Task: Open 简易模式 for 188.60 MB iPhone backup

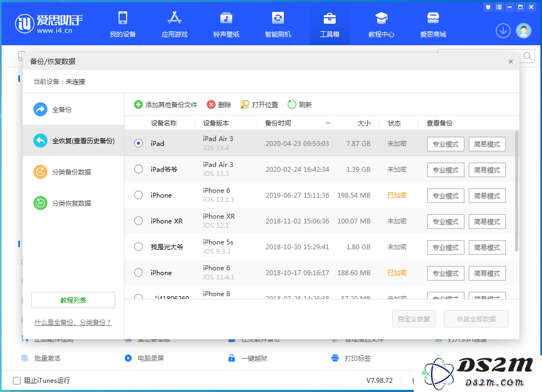Action: (x=487, y=274)
